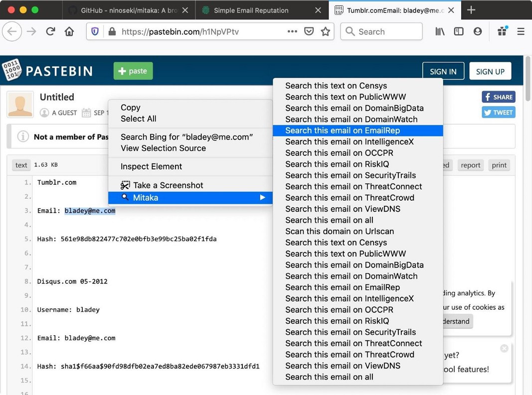Select Take a Screenshot menu entry
This screenshot has height=395, width=532.
coord(190,185)
